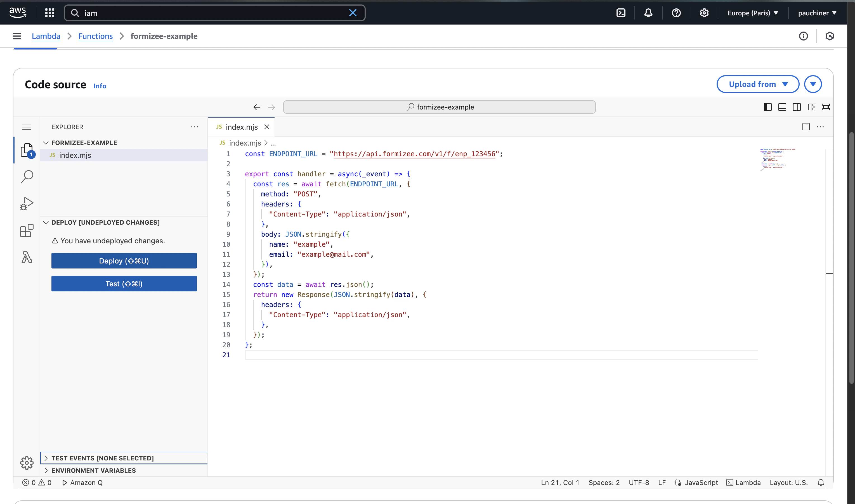Open the info panel icon
The width and height of the screenshot is (855, 504).
coord(803,36)
